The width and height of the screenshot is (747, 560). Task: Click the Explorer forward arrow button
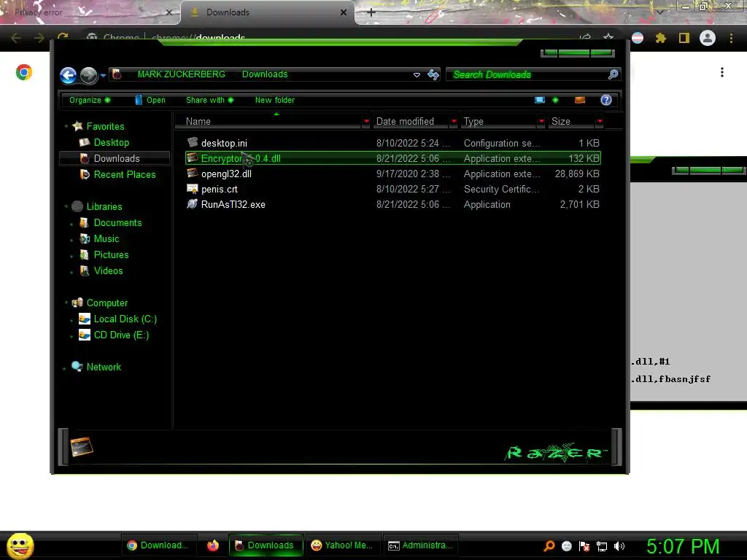pos(88,75)
